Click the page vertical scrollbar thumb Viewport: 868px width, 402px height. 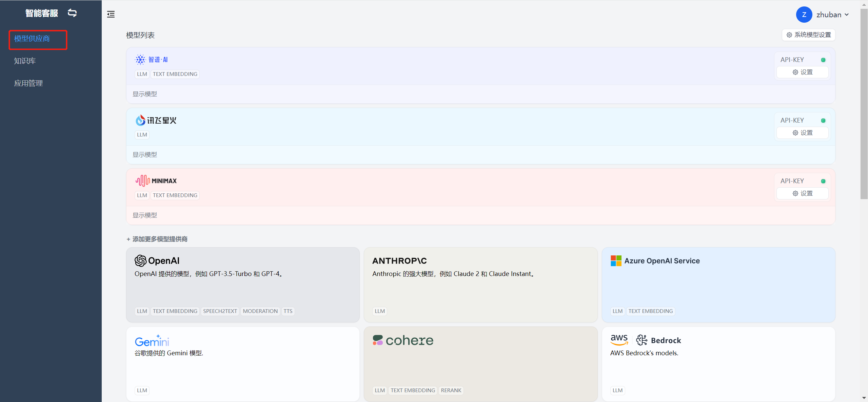(x=864, y=104)
